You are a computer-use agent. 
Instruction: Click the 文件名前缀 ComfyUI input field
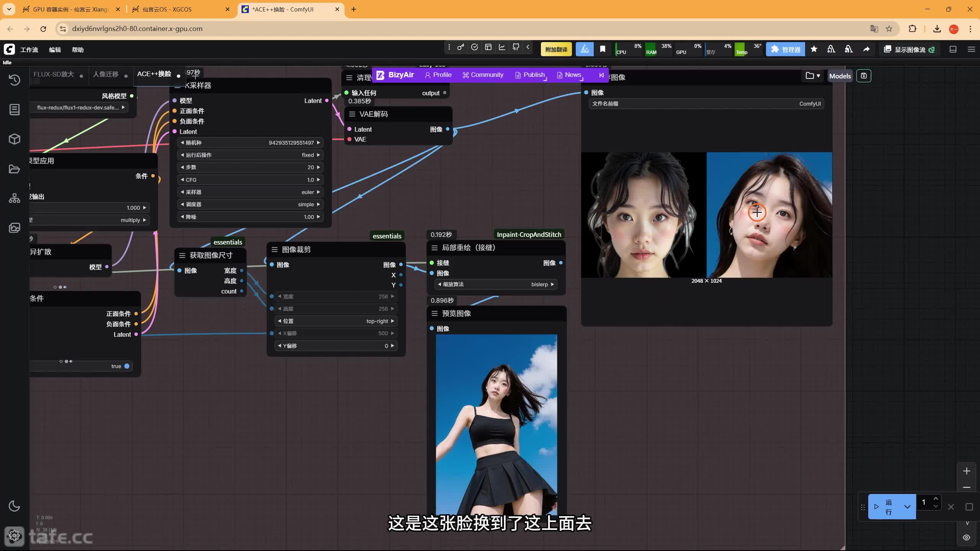706,104
